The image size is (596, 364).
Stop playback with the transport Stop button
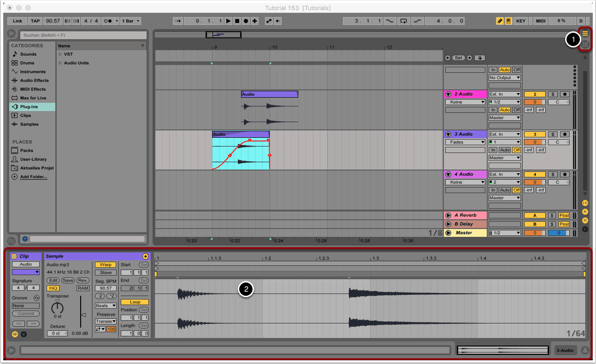coord(237,21)
